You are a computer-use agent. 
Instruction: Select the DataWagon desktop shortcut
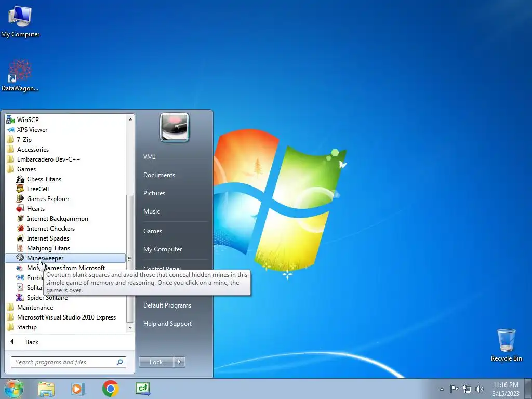[x=20, y=75]
